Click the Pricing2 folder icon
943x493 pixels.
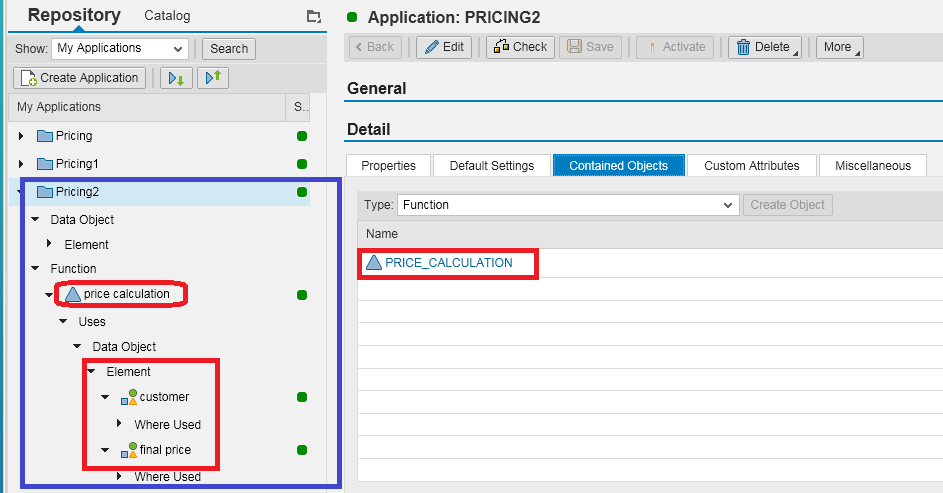click(45, 192)
